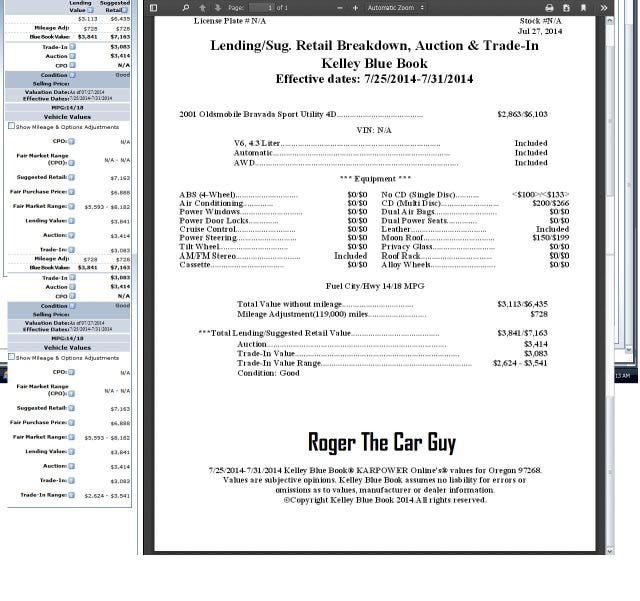
Task: Go to the next PDF page
Action: coord(217,7)
